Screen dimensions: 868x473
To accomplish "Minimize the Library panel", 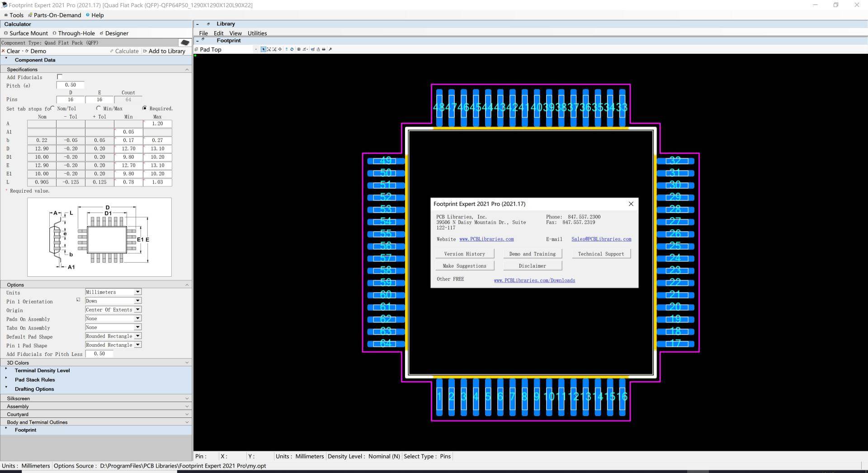I will point(197,24).
